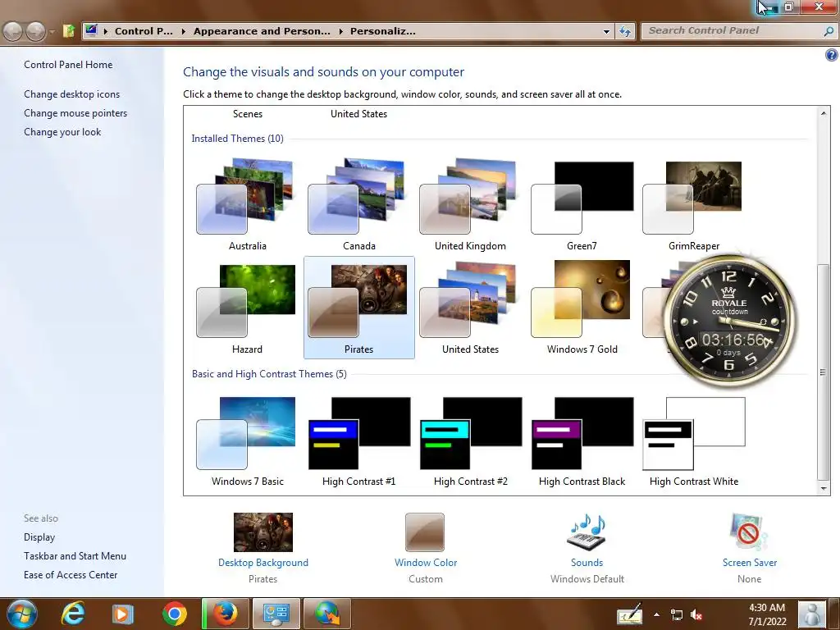Click the search magnifier icon
The height and width of the screenshot is (630, 840).
(829, 31)
